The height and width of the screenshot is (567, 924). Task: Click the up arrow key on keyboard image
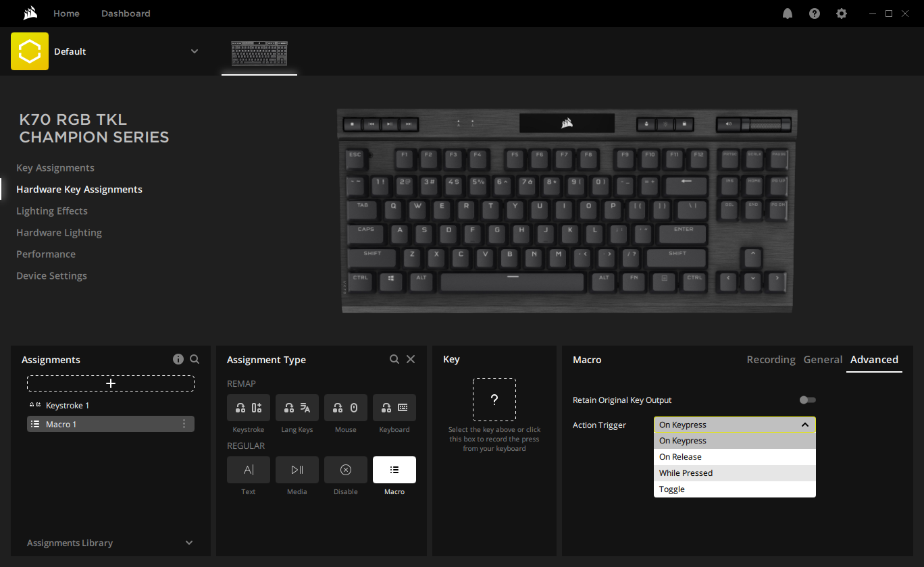pyautogui.click(x=752, y=257)
